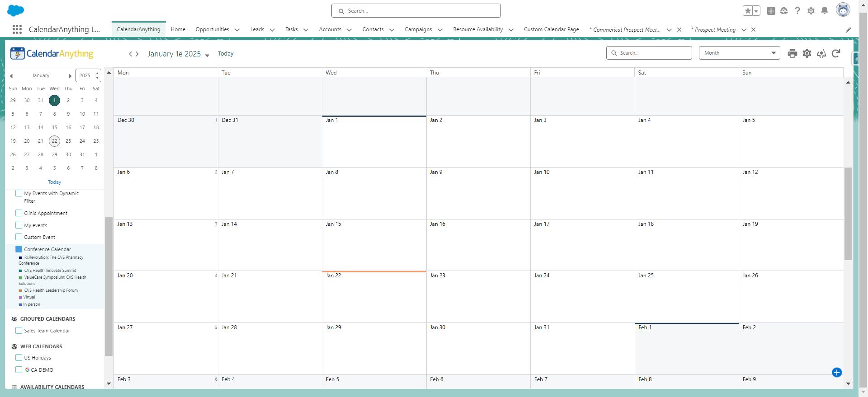The width and height of the screenshot is (868, 397).
Task: Click the Conference Calendar blue color swatch
Action: click(x=19, y=249)
